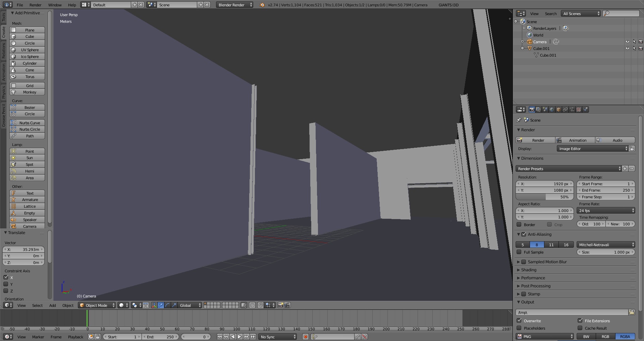
Task: Open the Render properties tab camera icon
Action: pos(532,110)
